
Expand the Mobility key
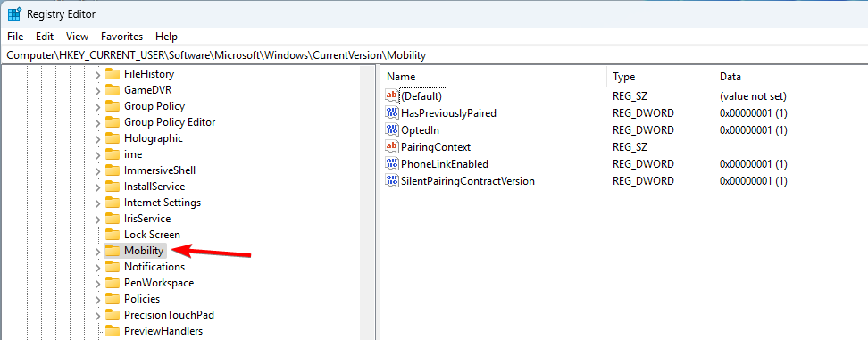pyautogui.click(x=98, y=252)
